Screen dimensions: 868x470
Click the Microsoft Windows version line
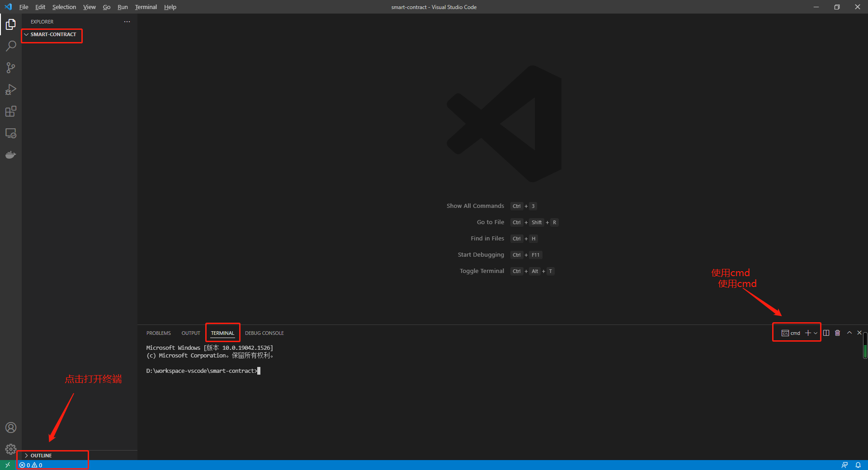(x=210, y=348)
